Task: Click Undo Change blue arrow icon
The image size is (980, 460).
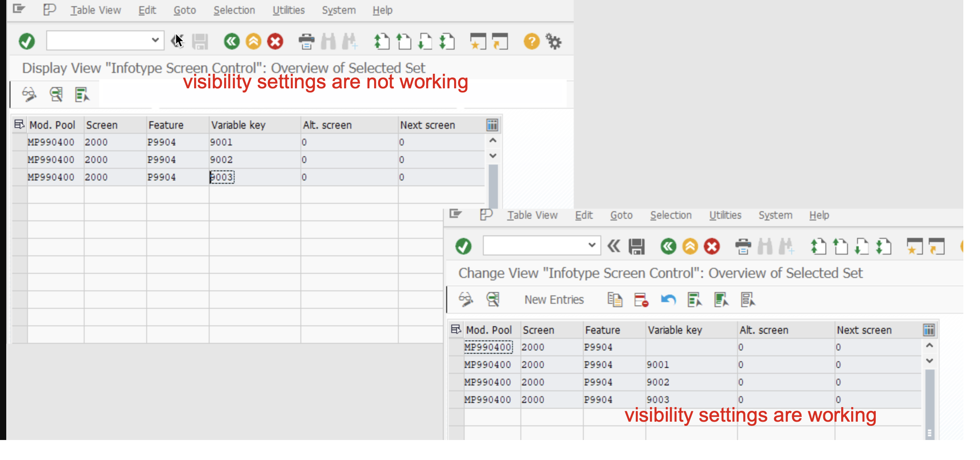Action: pos(668,300)
